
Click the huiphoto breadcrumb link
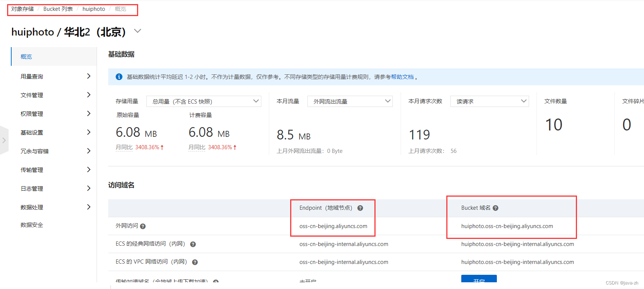[x=94, y=9]
